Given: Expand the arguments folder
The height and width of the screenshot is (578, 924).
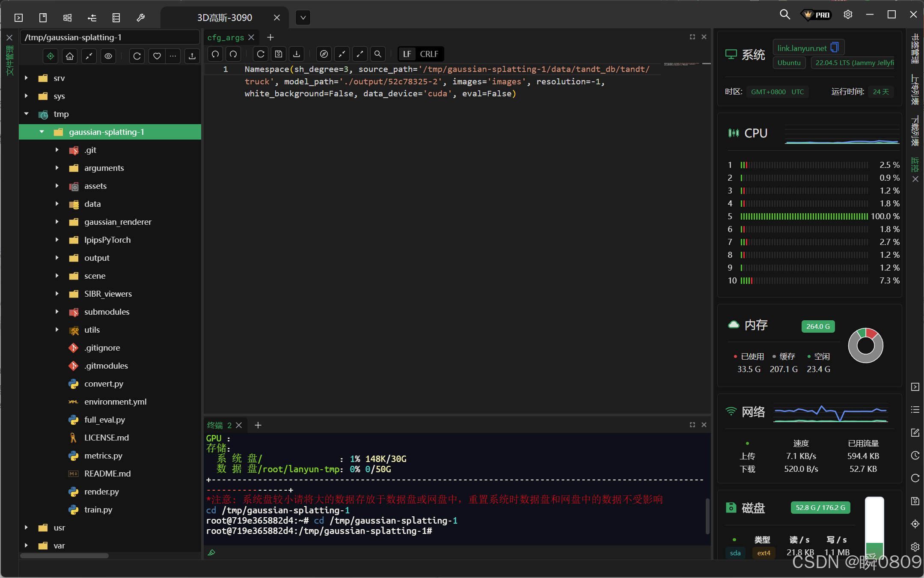Looking at the screenshot, I should (57, 168).
